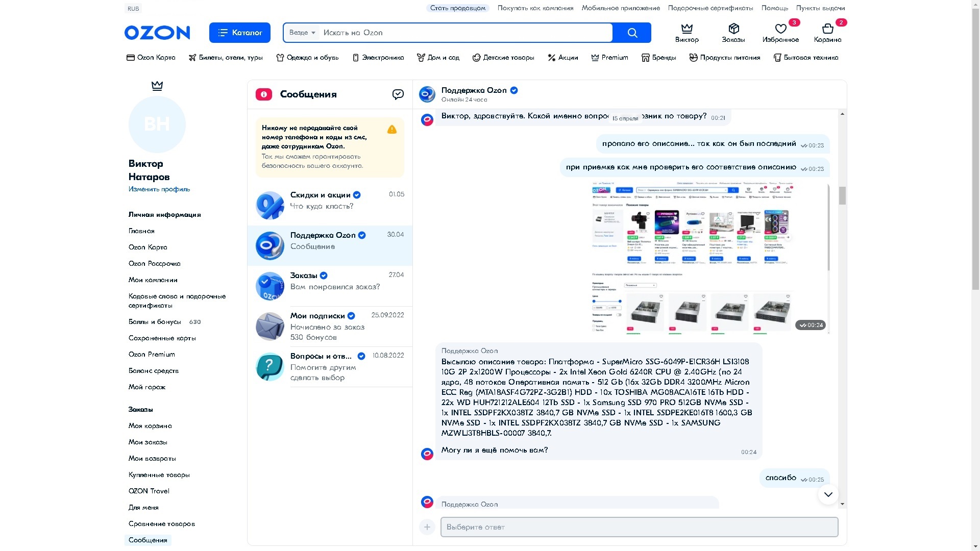Viewport: 980px width, 551px height.
Task: Open Детские товары category
Action: pos(503,58)
